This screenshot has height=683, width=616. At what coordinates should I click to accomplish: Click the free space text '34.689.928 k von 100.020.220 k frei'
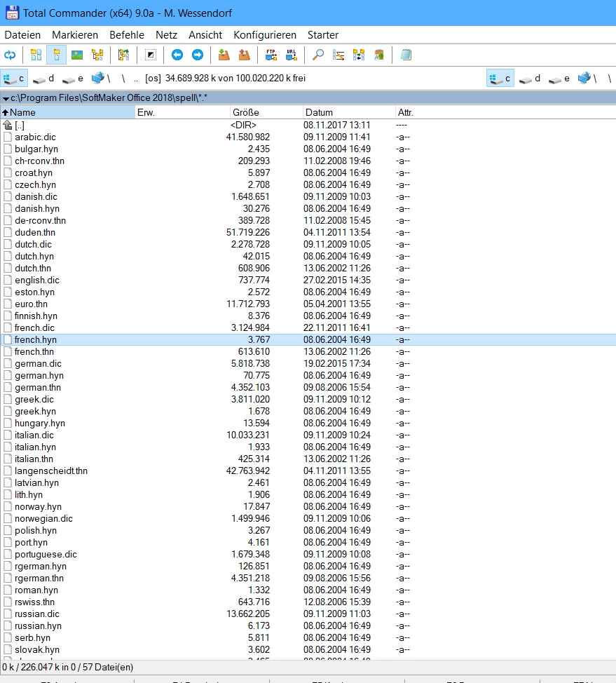pyautogui.click(x=235, y=79)
